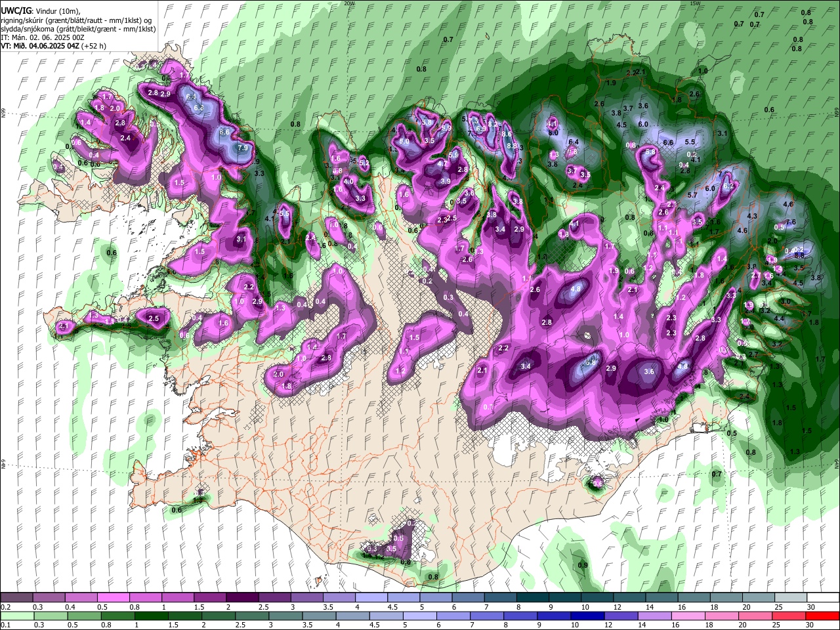Click the 4.4 value near the east coast
840x630 pixels.
pos(780,319)
